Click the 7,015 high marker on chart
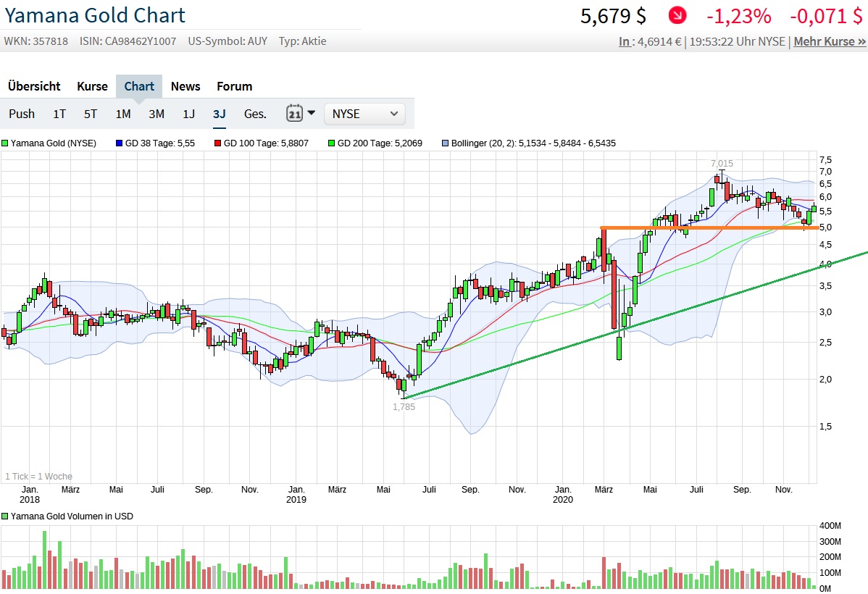The width and height of the screenshot is (868, 594). (721, 164)
